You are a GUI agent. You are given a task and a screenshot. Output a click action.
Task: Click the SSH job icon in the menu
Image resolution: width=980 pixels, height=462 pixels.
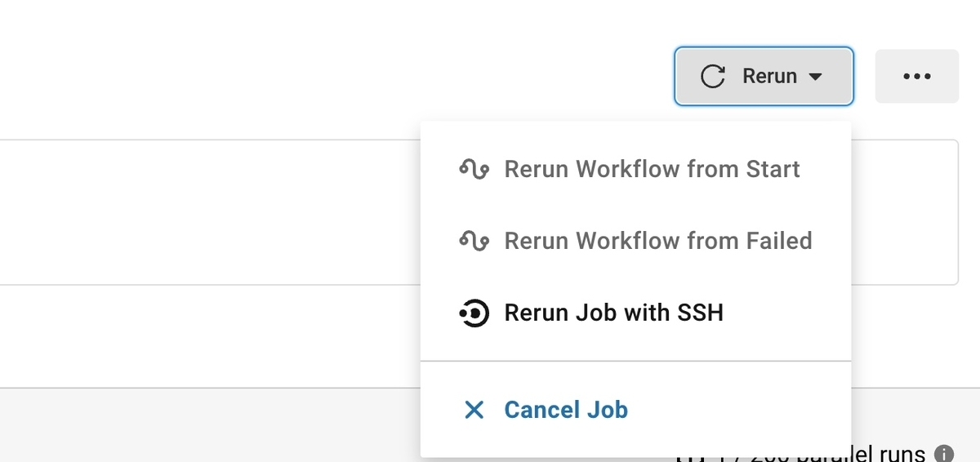(474, 313)
